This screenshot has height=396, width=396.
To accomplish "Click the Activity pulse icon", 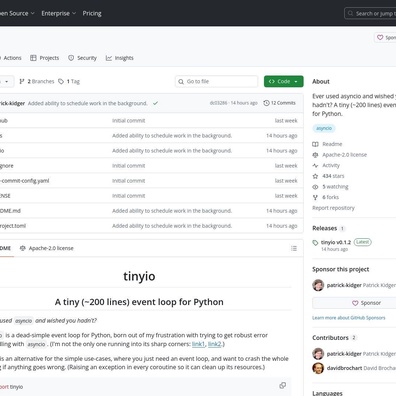I will [x=315, y=165].
